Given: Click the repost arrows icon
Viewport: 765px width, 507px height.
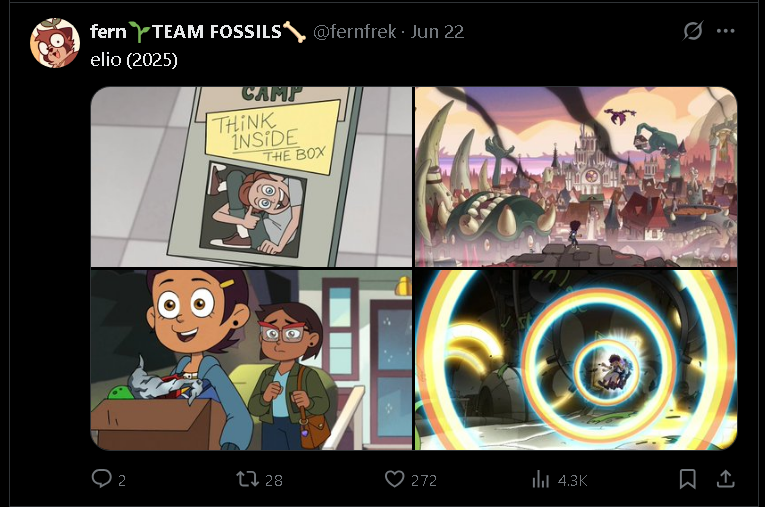Looking at the screenshot, I should pos(247,479).
